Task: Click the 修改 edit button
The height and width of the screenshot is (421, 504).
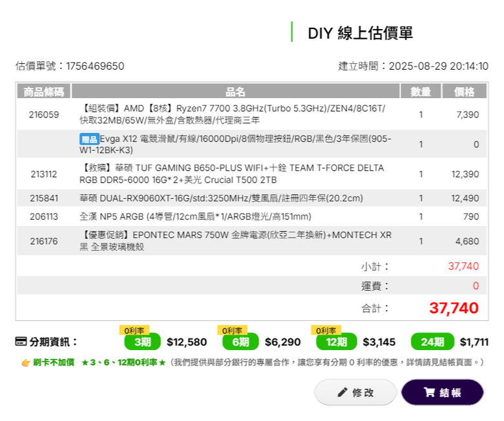Action: click(x=355, y=392)
